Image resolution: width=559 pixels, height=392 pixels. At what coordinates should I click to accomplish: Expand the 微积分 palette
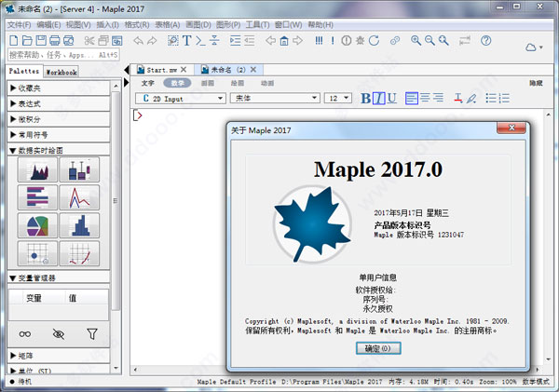pyautogui.click(x=59, y=119)
